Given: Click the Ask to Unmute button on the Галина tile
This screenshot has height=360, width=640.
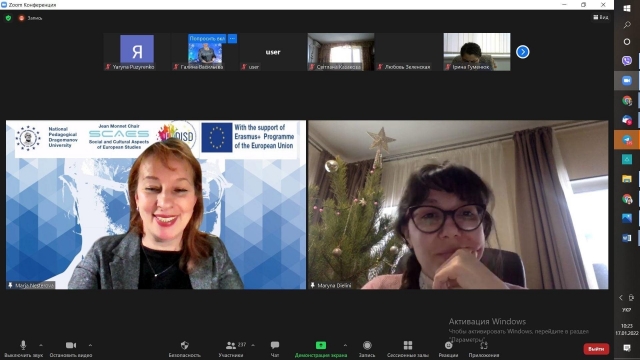Looking at the screenshot, I should click(207, 38).
